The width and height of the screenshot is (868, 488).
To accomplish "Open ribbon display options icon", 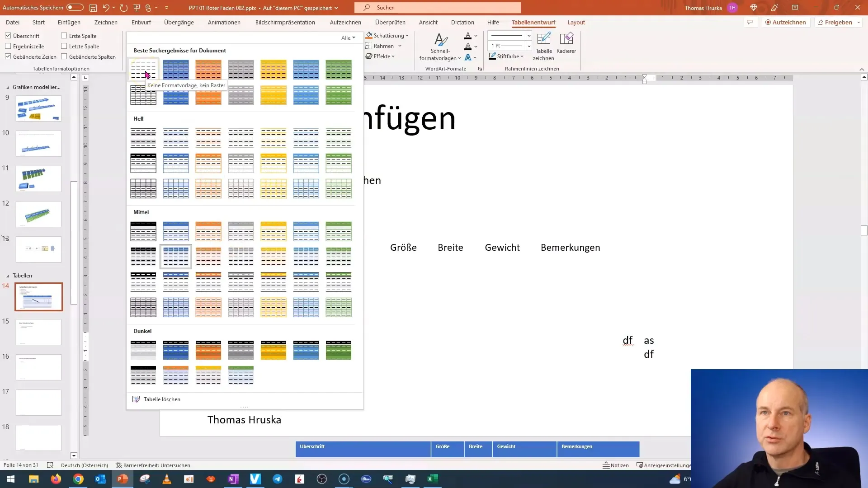I will (x=795, y=8).
